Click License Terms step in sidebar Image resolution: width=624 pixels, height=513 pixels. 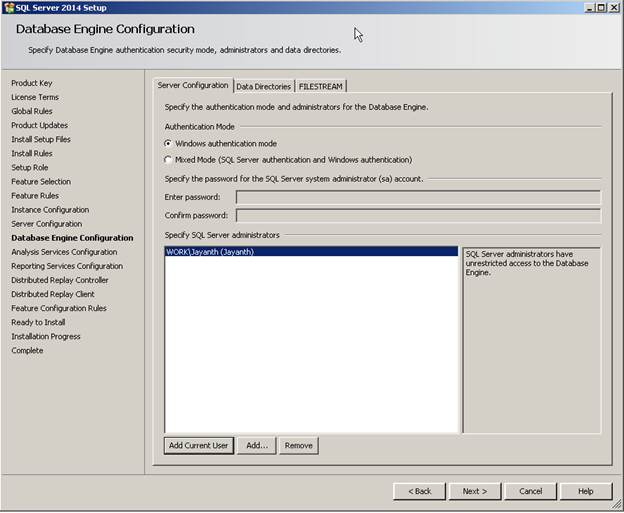click(35, 97)
